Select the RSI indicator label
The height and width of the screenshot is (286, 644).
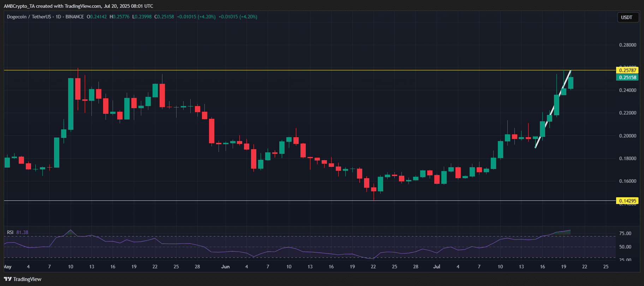[x=10, y=232]
